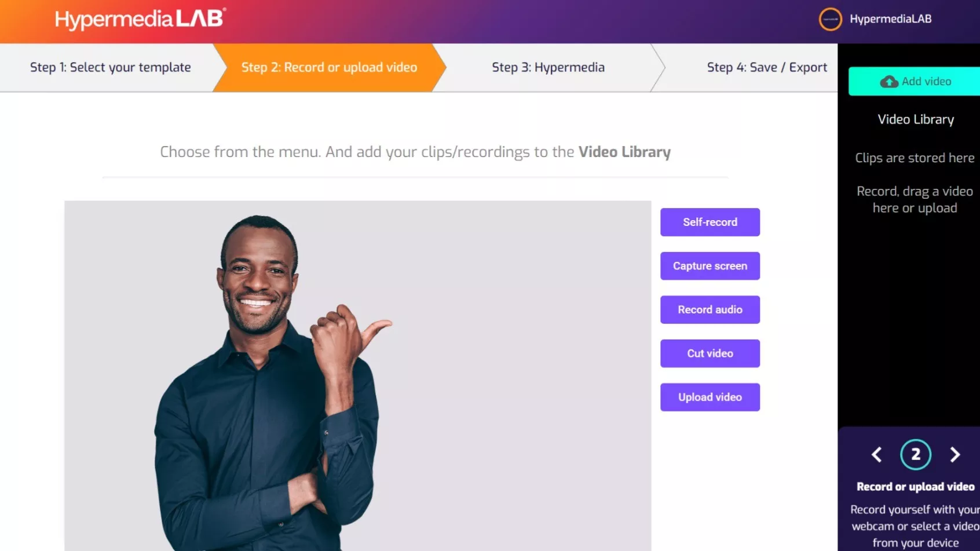
Task: Start the Self-record option
Action: point(710,222)
